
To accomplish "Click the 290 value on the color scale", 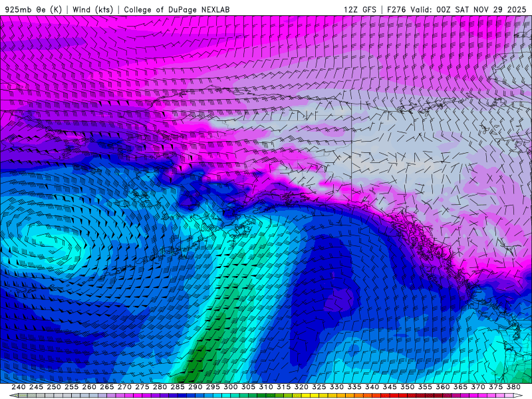I will [x=195, y=387].
